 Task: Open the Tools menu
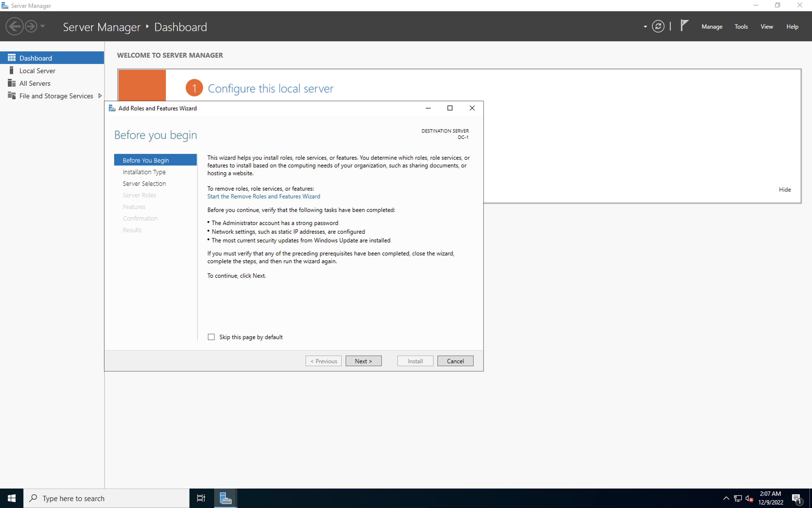click(x=741, y=27)
